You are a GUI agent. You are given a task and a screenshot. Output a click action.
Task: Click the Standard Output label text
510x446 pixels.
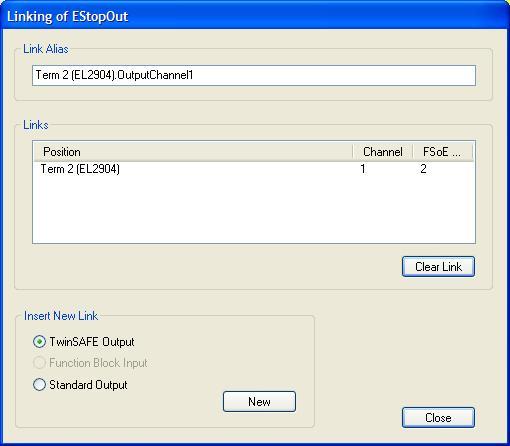(x=88, y=385)
